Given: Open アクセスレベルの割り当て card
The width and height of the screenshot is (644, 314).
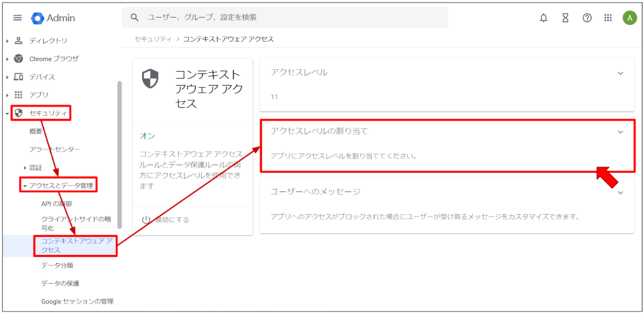Looking at the screenshot, I should pos(447,145).
